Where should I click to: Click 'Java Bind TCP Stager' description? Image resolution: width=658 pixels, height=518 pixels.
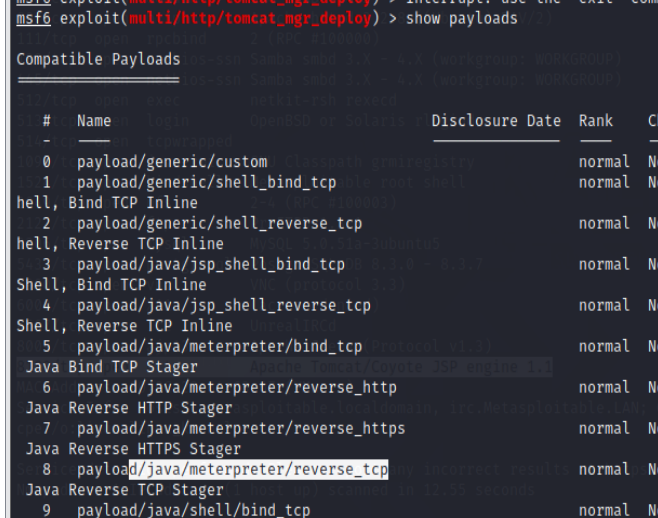[x=112, y=367]
